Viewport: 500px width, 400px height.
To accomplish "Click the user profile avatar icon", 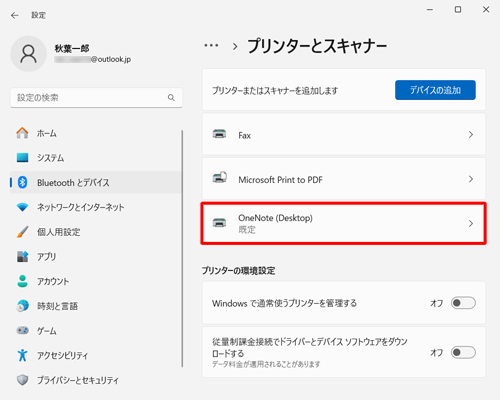I will [x=28, y=54].
